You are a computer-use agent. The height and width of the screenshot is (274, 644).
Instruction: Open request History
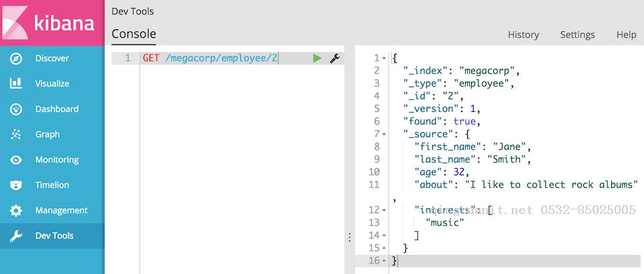523,35
